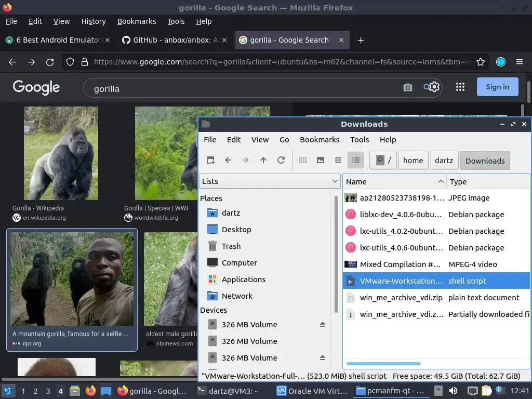Sort files by the Type column header
Image resolution: width=532 pixels, height=399 pixels.
tap(488, 182)
